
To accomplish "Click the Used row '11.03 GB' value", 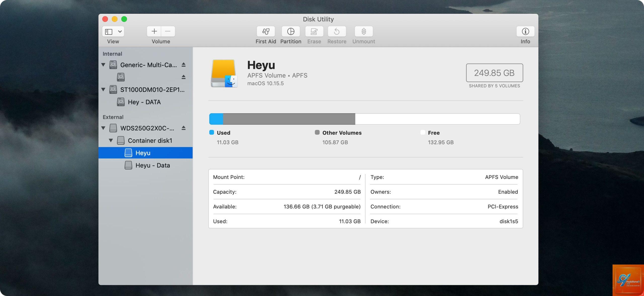I will [x=350, y=221].
